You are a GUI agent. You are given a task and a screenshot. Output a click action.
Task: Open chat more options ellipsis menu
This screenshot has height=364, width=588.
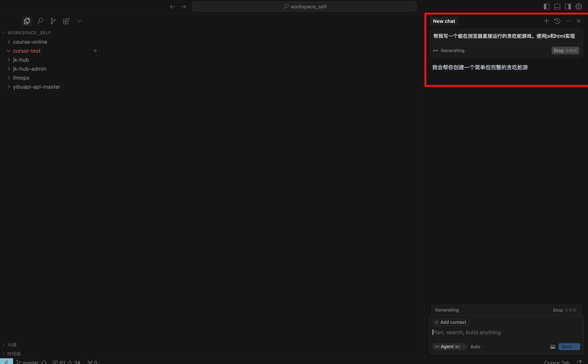pyautogui.click(x=568, y=21)
